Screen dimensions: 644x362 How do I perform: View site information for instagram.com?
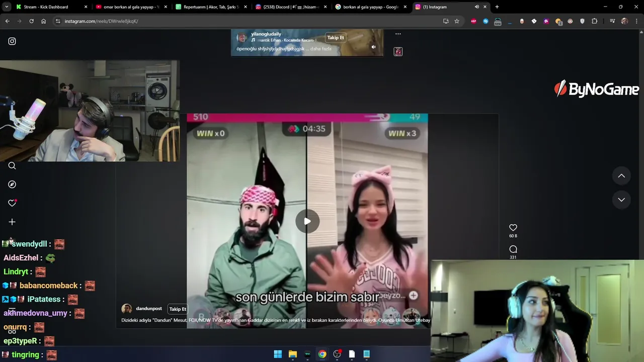(58, 21)
